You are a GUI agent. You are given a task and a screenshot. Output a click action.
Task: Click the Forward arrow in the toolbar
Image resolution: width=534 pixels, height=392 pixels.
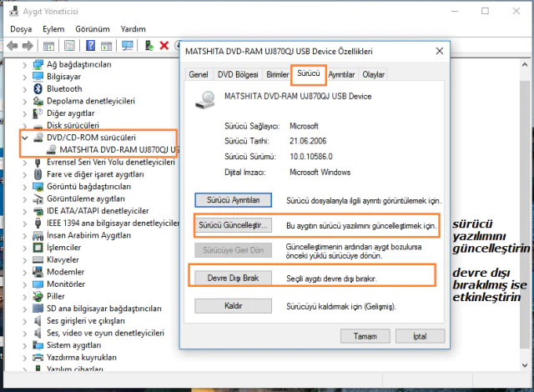click(28, 46)
